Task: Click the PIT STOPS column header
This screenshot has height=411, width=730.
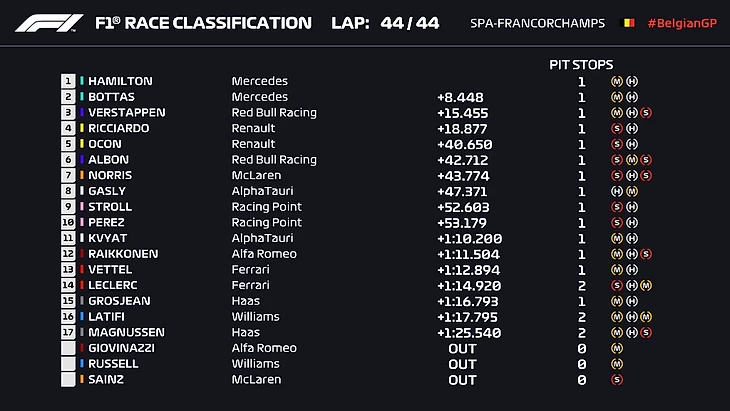Action: click(581, 64)
